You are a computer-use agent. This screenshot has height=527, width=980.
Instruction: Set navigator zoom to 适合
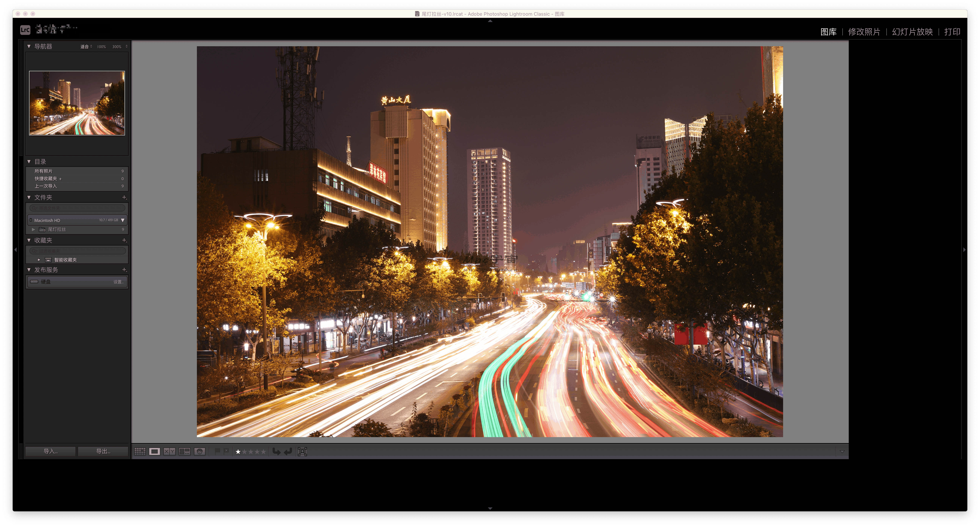click(84, 47)
